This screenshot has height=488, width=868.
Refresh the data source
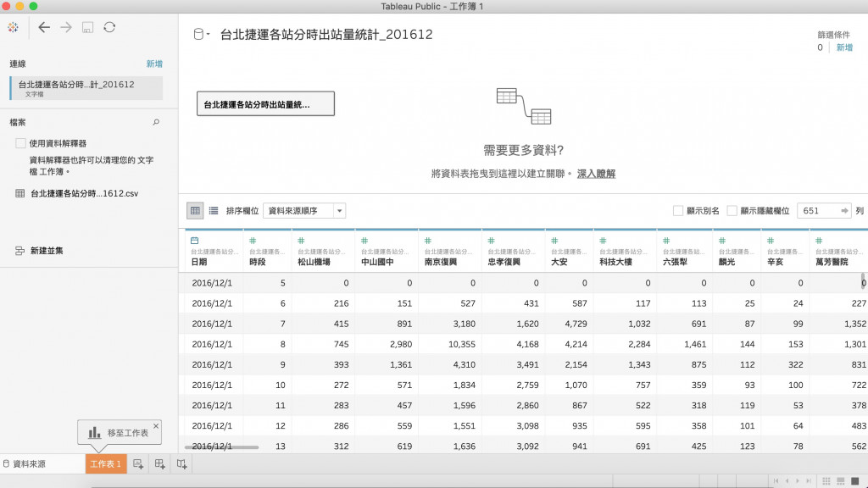click(109, 27)
